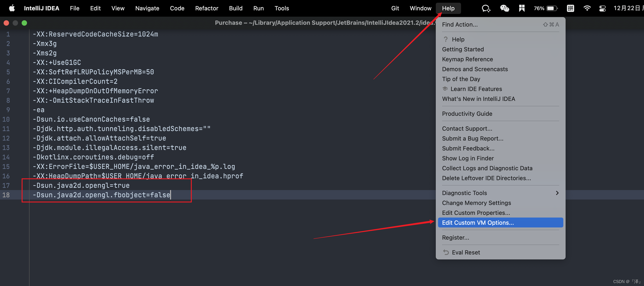
Task: Click the WeChat menu bar icon
Action: pyautogui.click(x=505, y=8)
